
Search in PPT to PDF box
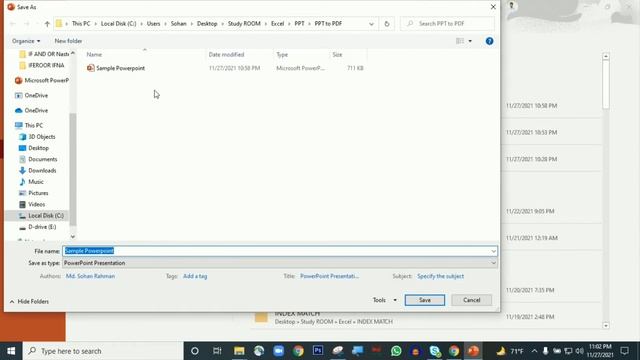click(448, 24)
